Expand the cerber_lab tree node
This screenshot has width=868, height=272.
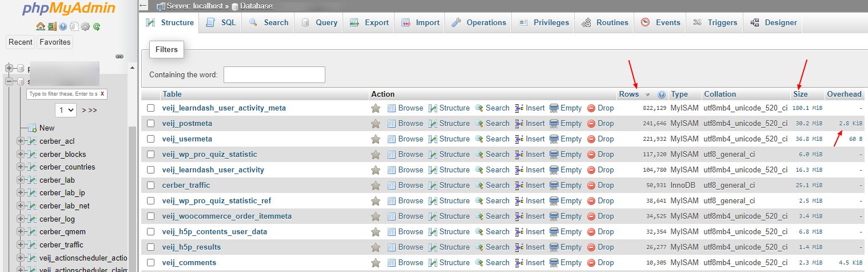click(x=21, y=180)
